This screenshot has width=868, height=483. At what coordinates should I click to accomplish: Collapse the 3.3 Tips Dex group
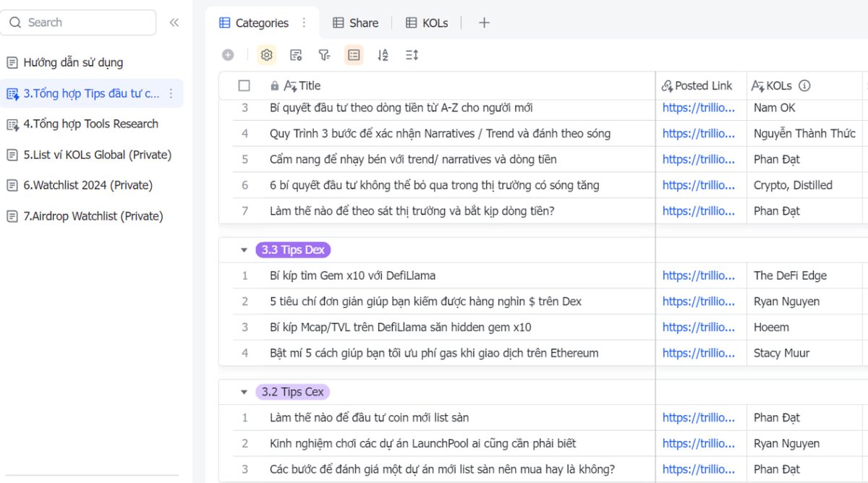point(244,249)
